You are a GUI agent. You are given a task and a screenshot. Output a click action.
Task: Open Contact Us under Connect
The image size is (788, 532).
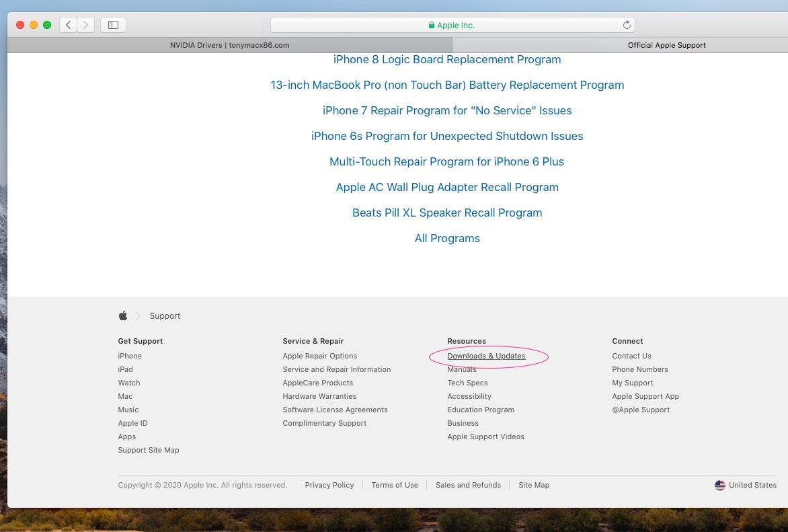coord(631,356)
